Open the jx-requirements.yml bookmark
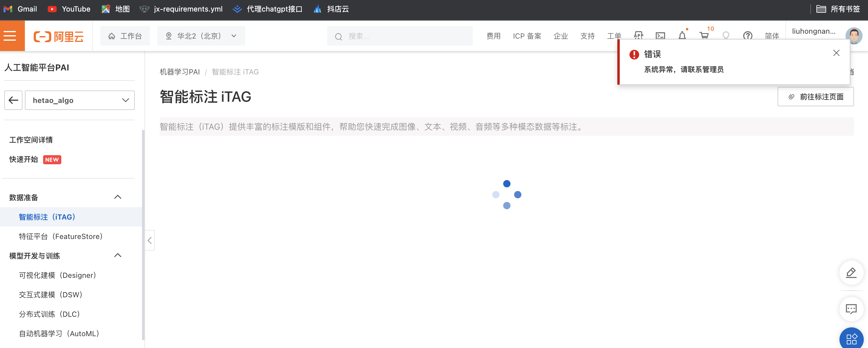The height and width of the screenshot is (348, 868). (x=181, y=9)
